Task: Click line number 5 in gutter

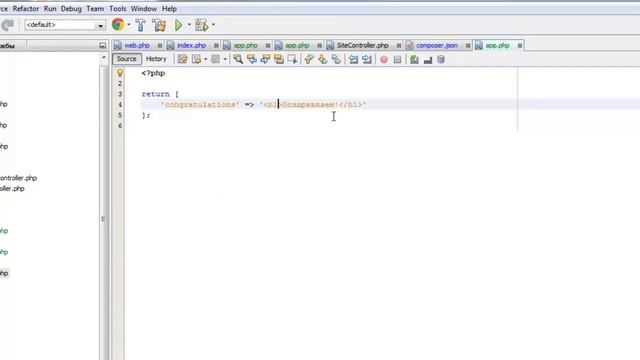Action: (120, 116)
